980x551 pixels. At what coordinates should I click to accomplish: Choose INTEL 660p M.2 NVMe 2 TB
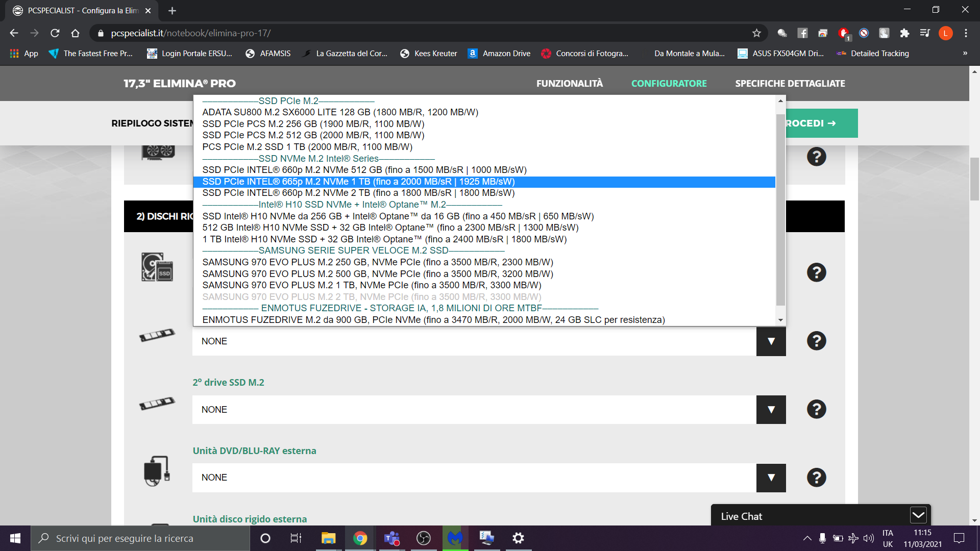click(484, 193)
